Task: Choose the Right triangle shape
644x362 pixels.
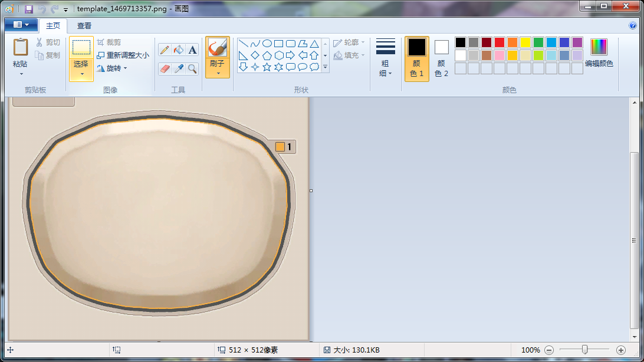Action: (x=243, y=55)
